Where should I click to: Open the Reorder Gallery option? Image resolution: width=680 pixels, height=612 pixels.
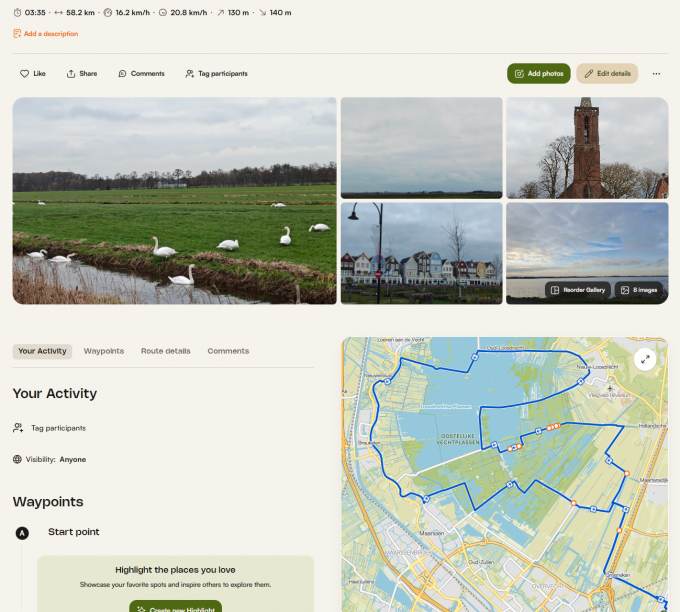click(x=576, y=290)
